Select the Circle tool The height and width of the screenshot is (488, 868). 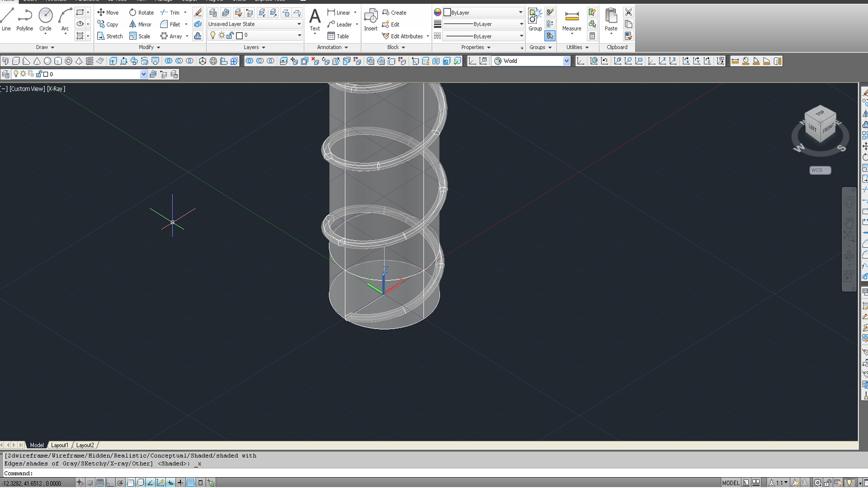point(45,19)
